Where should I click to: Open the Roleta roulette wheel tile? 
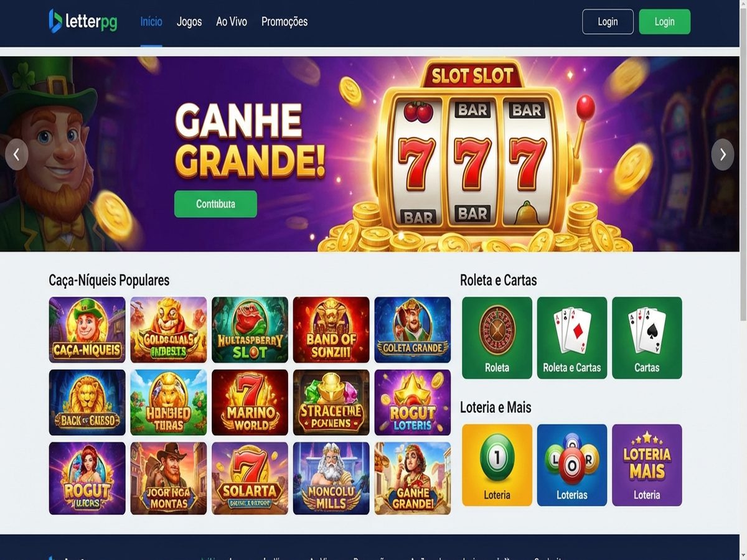pyautogui.click(x=497, y=338)
